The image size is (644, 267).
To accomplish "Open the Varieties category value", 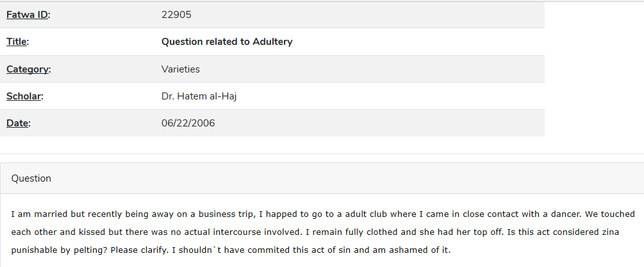I will [180, 69].
